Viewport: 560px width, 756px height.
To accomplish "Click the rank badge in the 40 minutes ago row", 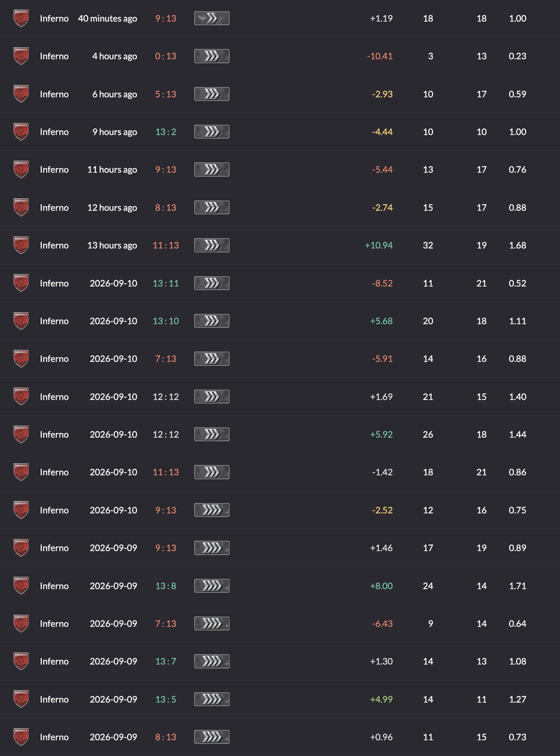I will point(212,18).
